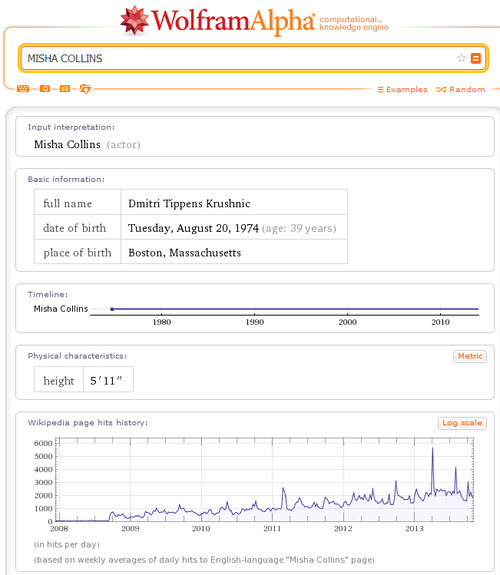The height and width of the screenshot is (575, 500).
Task: Click the 'Basic information:' heading
Action: pyautogui.click(x=66, y=179)
